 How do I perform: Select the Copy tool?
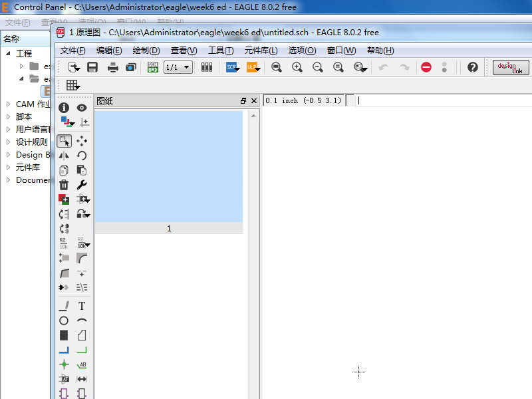point(64,170)
